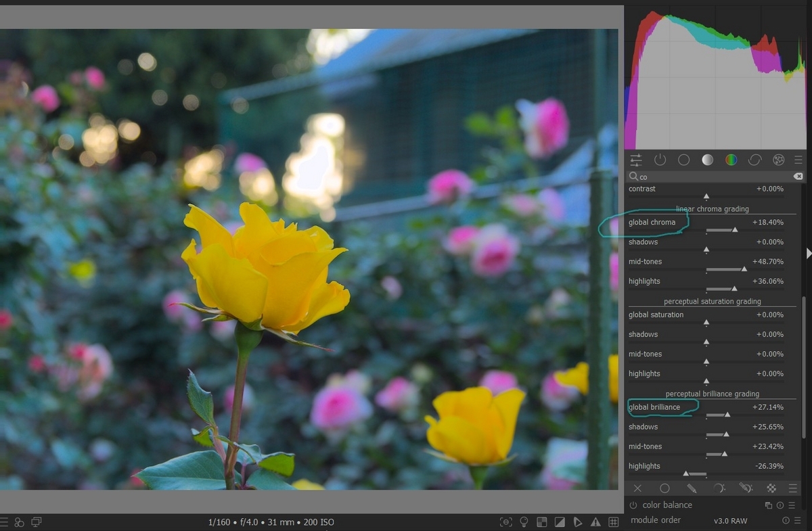Click the perceptual saturation grading heading

click(712, 302)
